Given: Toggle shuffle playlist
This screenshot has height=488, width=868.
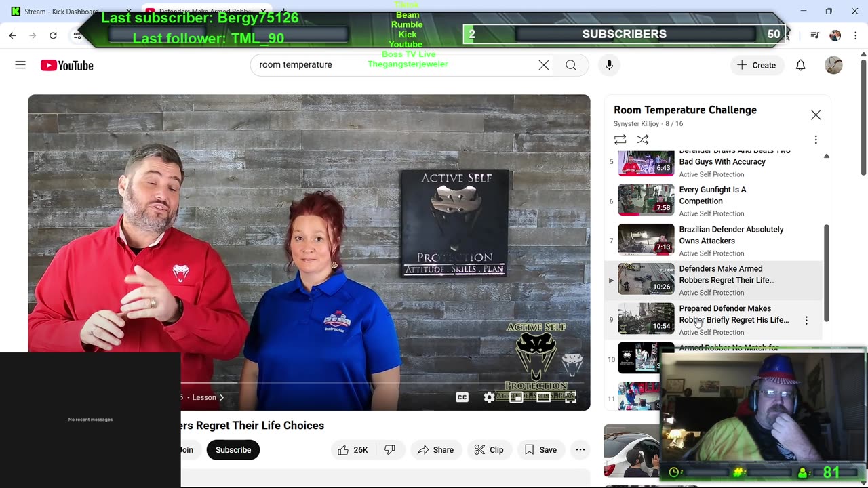Looking at the screenshot, I should [x=643, y=140].
